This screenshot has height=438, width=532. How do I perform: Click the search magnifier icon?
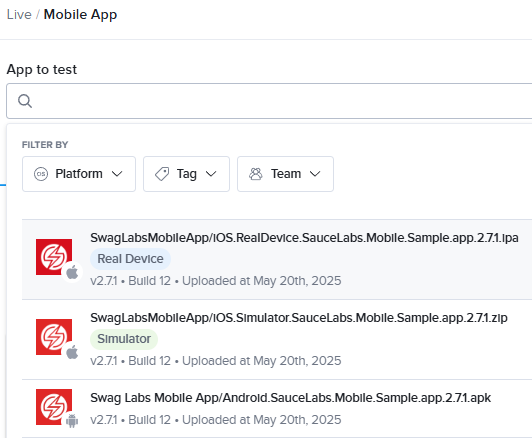pyautogui.click(x=25, y=101)
